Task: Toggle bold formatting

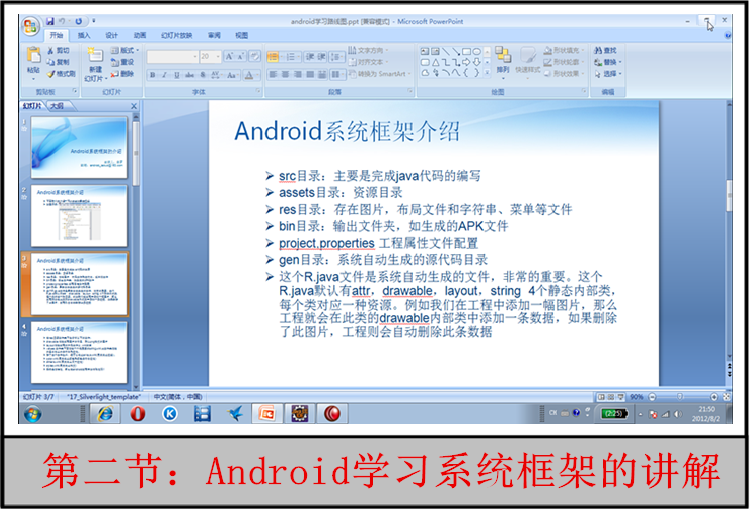Action: coord(153,75)
